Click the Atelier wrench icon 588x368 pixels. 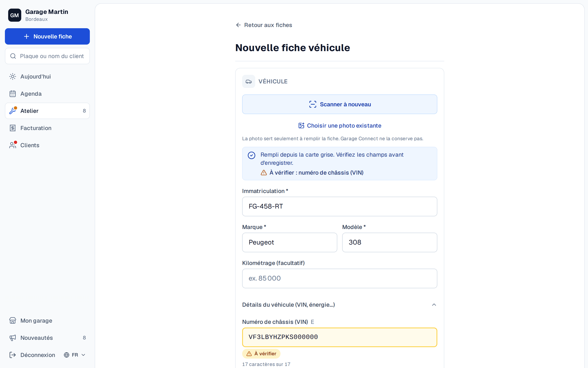(13, 111)
